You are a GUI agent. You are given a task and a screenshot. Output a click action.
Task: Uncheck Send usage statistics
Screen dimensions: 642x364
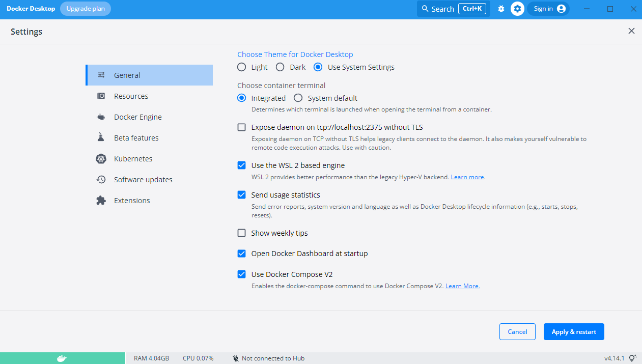(x=242, y=195)
